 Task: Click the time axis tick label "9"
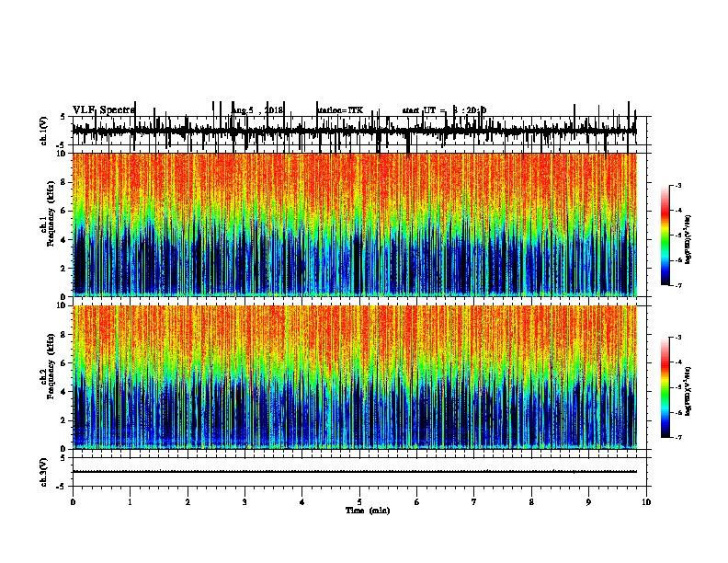click(x=588, y=502)
